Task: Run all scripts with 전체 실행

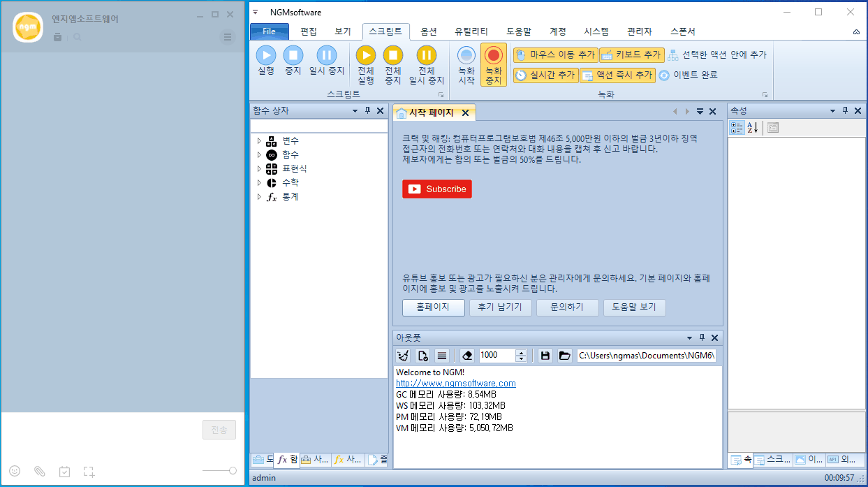Action: coord(366,65)
